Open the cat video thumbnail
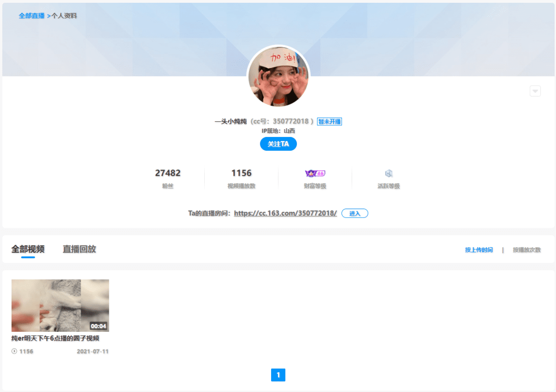The height and width of the screenshot is (392, 556). coord(60,305)
